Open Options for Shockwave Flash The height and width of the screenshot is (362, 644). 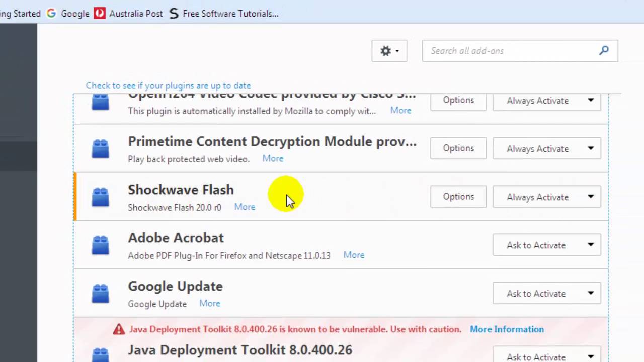tap(458, 197)
